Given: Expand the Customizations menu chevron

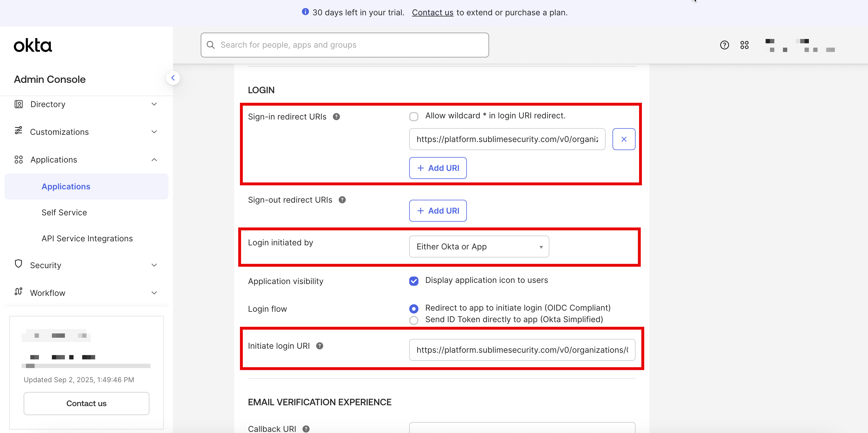Looking at the screenshot, I should 154,132.
